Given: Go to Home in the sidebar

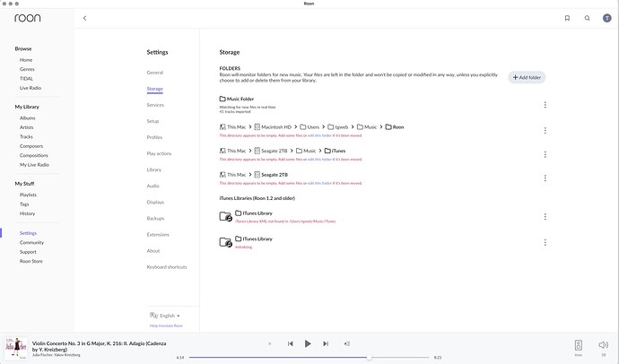Looking at the screenshot, I should [26, 60].
